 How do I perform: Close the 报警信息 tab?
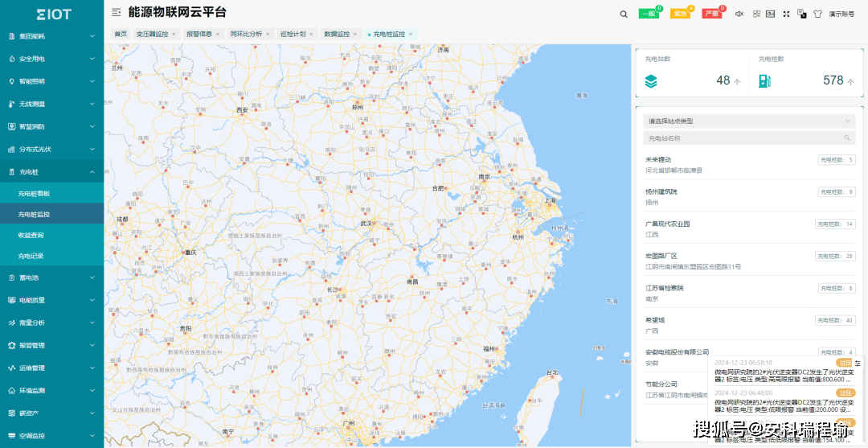coord(218,35)
